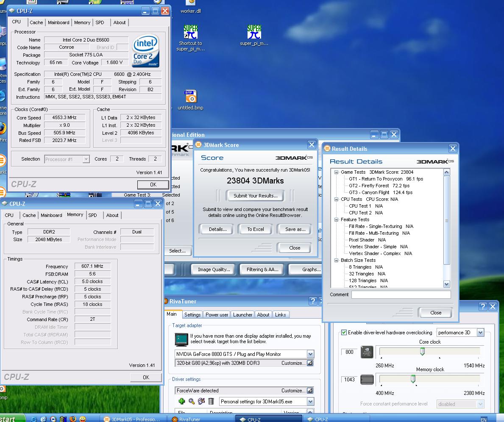The width and height of the screenshot is (504, 422).
Task: Open the RivaTuner Links tab
Action: point(280,315)
